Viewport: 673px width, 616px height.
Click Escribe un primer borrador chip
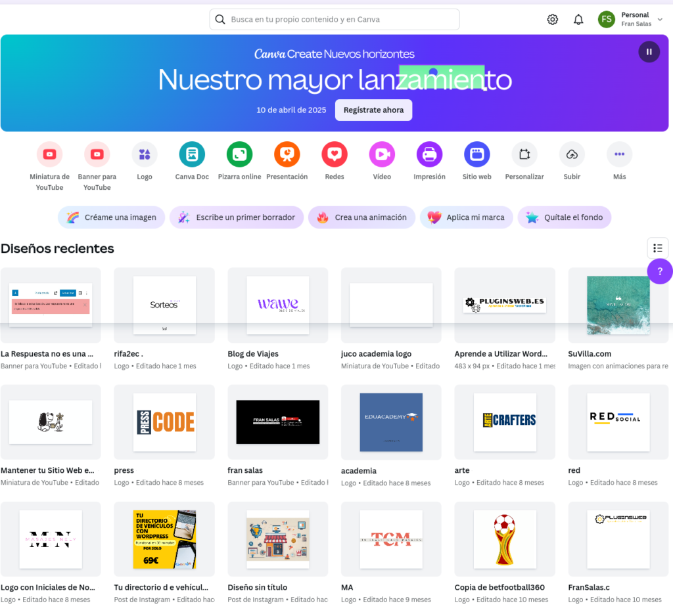[237, 217]
